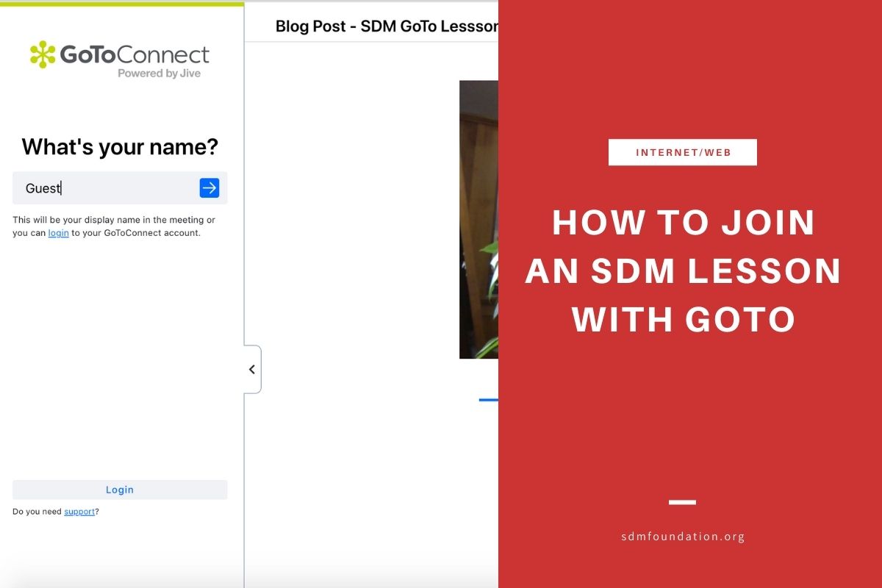This screenshot has height=588, width=882.
Task: Open the login link to your GoToConnect account
Action: click(x=58, y=232)
